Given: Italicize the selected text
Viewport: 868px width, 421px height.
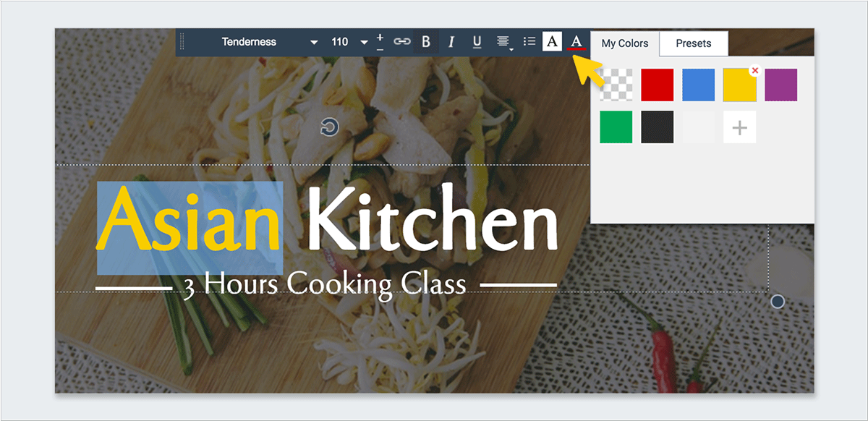Looking at the screenshot, I should (x=450, y=41).
